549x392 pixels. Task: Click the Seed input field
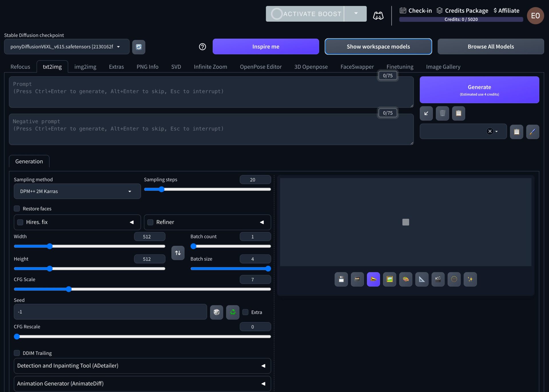click(x=110, y=311)
